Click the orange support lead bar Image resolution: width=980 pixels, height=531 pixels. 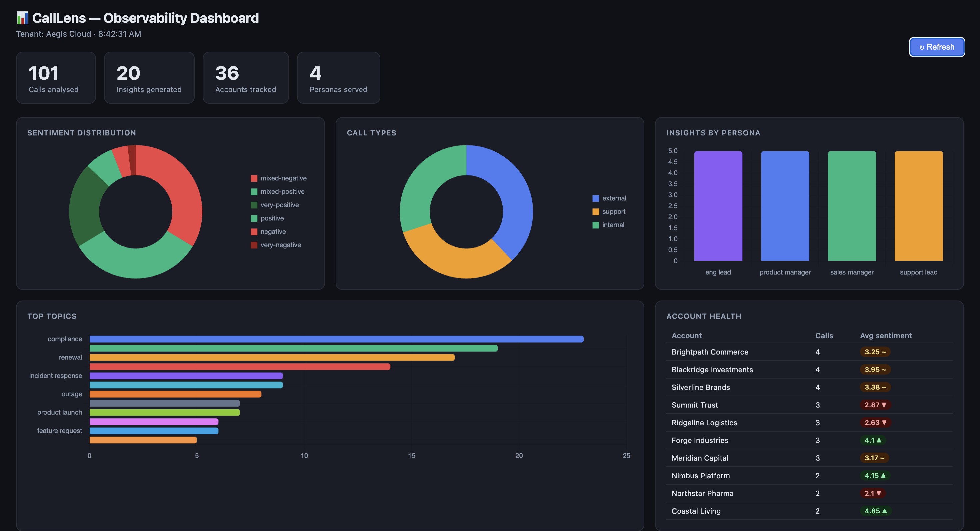tap(918, 206)
